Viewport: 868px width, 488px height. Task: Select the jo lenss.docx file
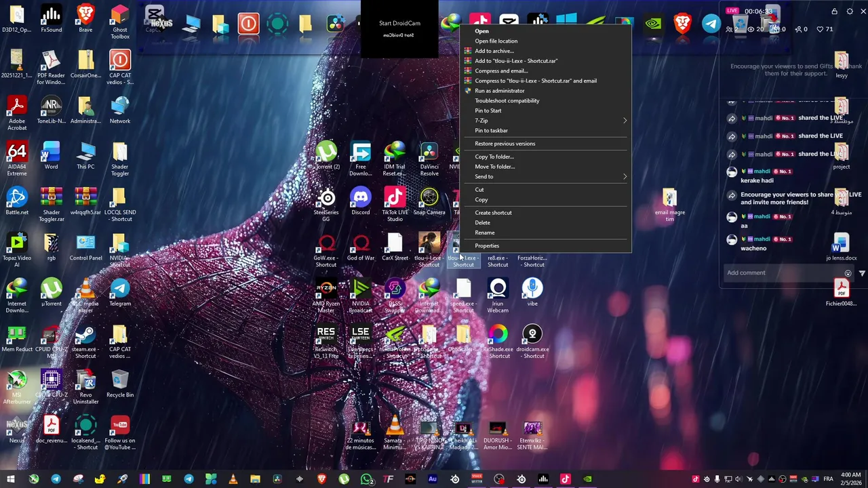click(841, 247)
